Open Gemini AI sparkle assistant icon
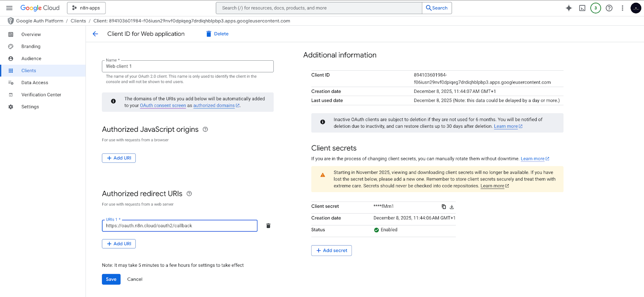Screen dimensions: 644x297 click(x=569, y=8)
